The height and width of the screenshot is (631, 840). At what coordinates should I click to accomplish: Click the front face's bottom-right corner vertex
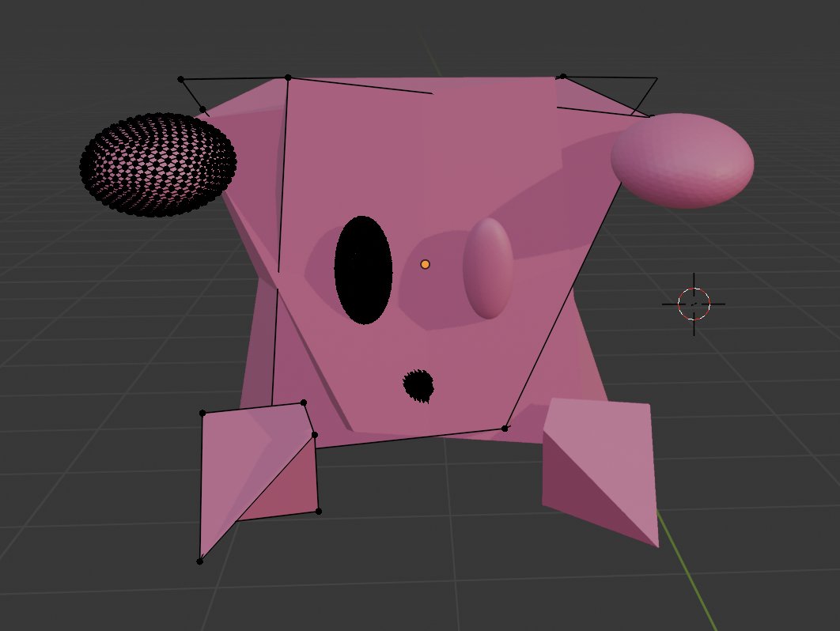505,429
